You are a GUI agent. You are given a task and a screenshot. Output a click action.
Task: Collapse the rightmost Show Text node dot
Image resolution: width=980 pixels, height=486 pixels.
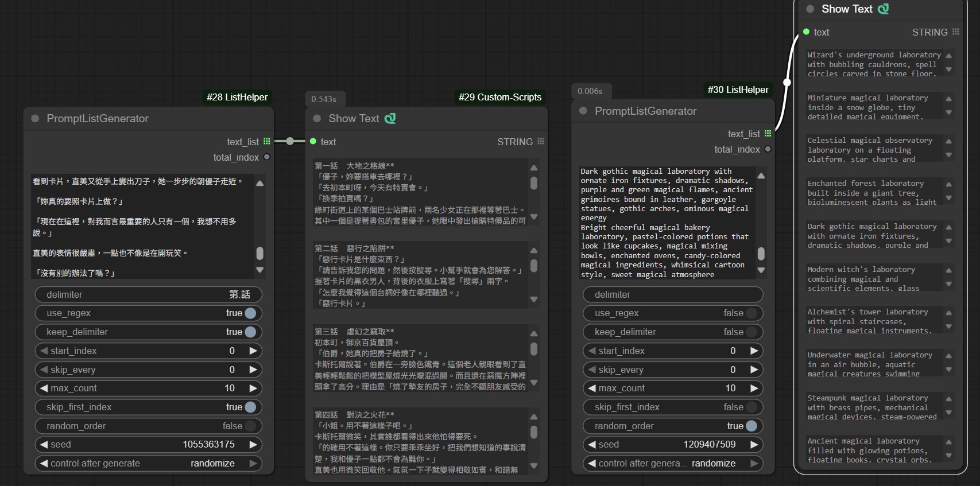pyautogui.click(x=810, y=9)
